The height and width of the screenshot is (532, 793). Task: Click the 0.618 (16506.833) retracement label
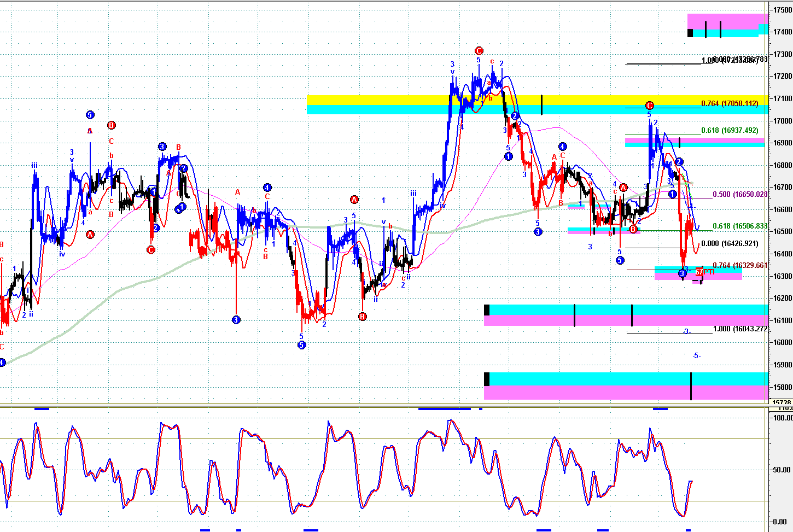[x=740, y=226]
